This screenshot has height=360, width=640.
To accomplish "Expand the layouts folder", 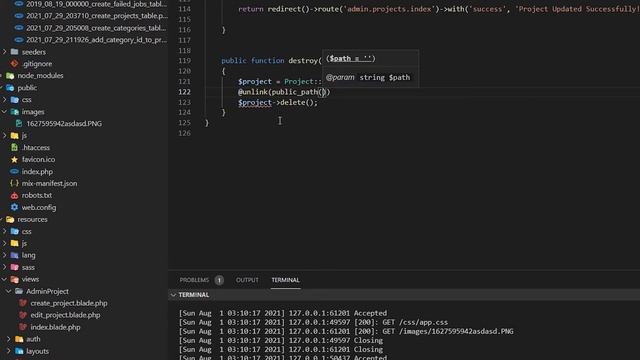I will [x=9, y=351].
